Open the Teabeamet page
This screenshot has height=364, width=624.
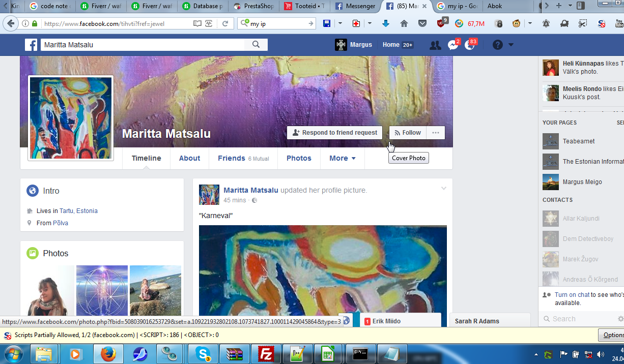click(x=579, y=141)
